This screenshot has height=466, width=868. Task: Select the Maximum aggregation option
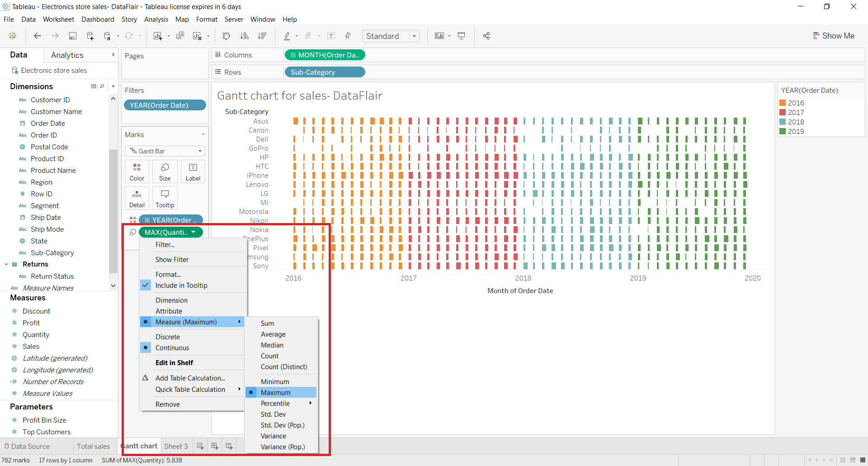tap(276, 392)
